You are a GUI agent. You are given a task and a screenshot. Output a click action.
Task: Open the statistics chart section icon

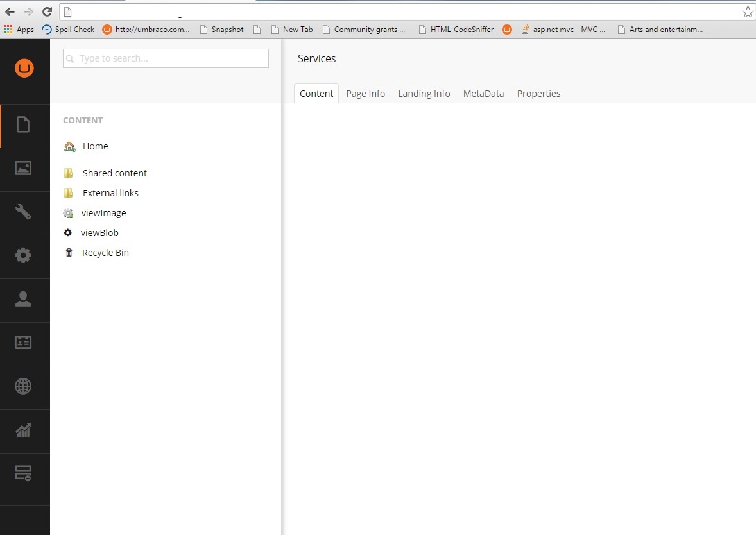pos(24,430)
